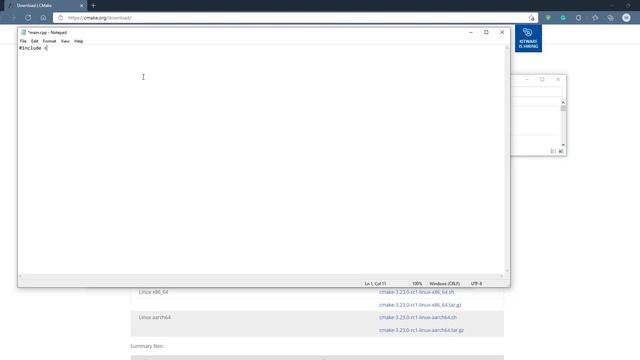Open the Format menu in Notepad
Screen dimensions: 640x360
(x=49, y=41)
